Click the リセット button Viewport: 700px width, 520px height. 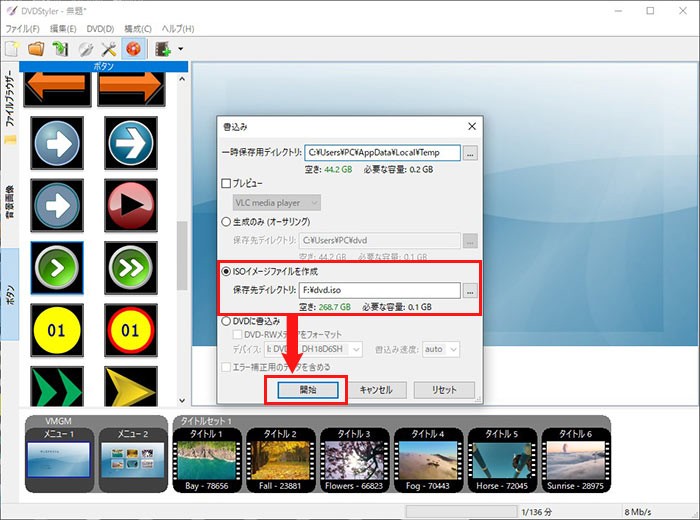coord(444,390)
